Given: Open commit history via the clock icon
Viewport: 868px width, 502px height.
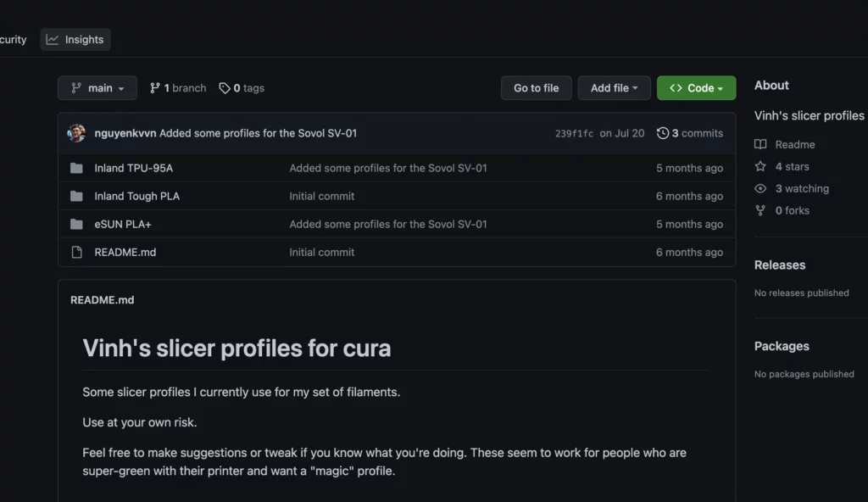Looking at the screenshot, I should point(663,132).
